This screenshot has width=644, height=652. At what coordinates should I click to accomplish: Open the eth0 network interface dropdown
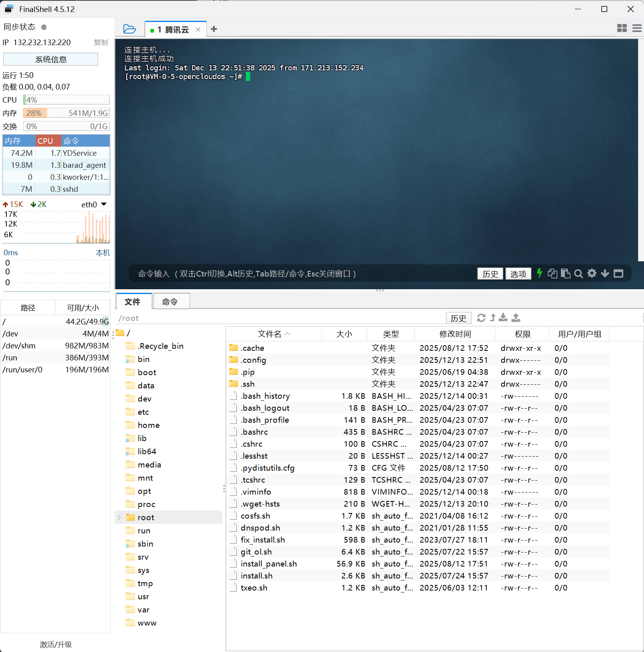click(104, 205)
